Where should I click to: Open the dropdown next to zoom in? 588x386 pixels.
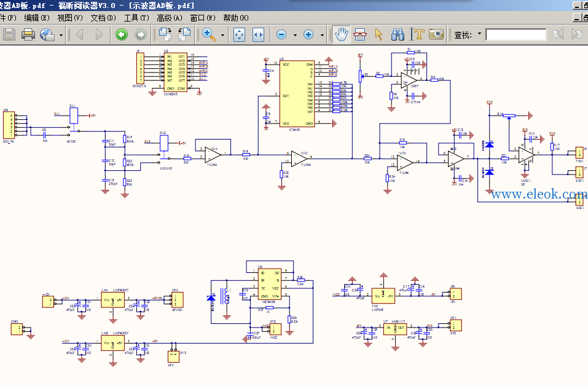[x=322, y=35]
